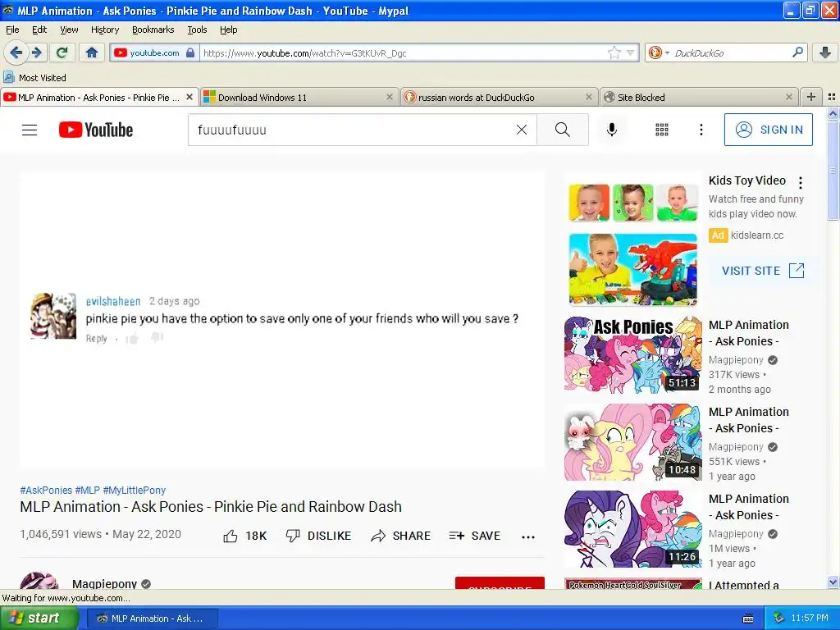Screen dimensions: 840x630
Task: Close the Download Windows 11 tab
Action: (x=390, y=97)
